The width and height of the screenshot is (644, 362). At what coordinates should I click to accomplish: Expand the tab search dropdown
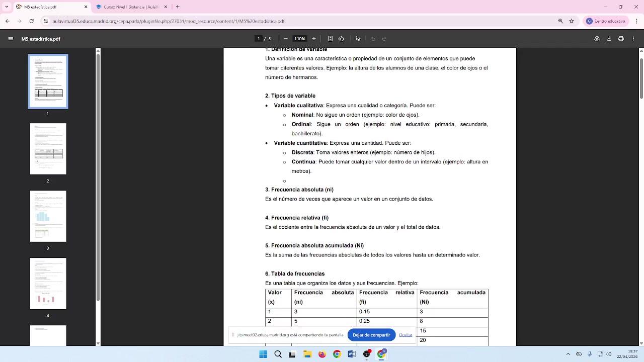(7, 7)
